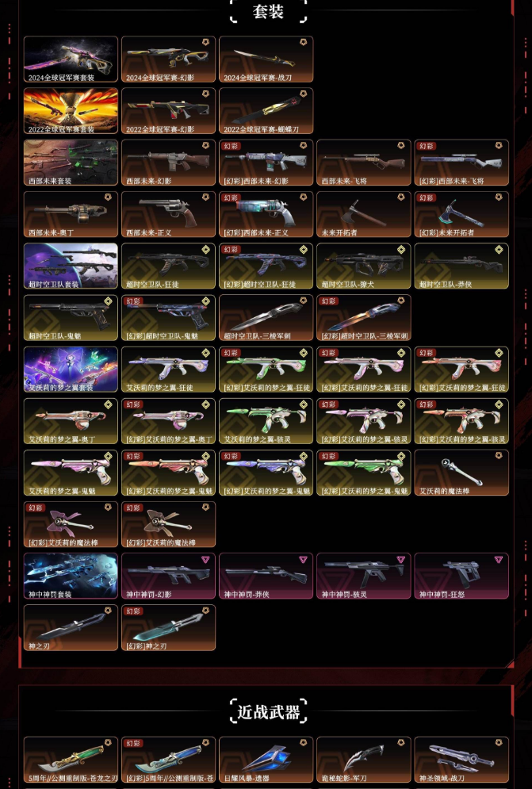Open the 2022全球冠军赛套装 bundle thumbnail

71,111
